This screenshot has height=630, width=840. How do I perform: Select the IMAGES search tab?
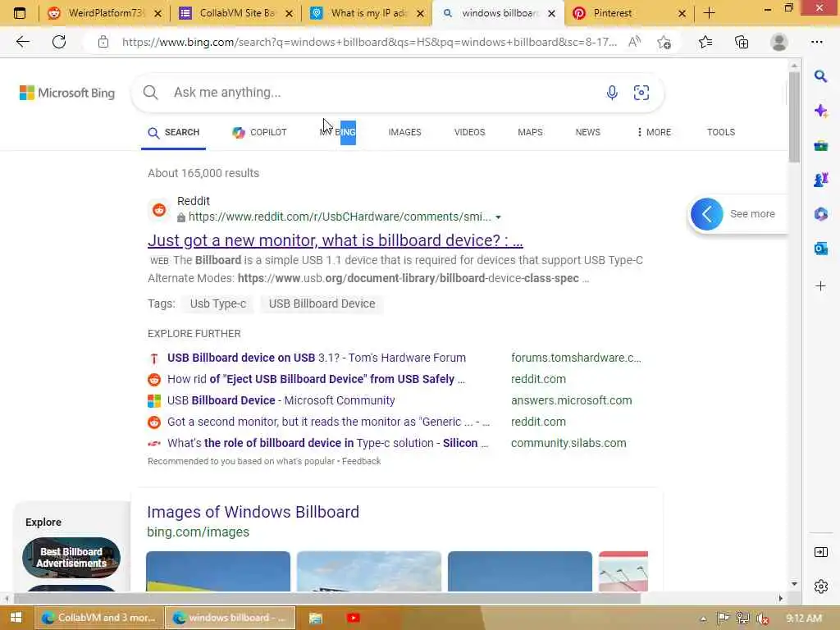pyautogui.click(x=404, y=132)
